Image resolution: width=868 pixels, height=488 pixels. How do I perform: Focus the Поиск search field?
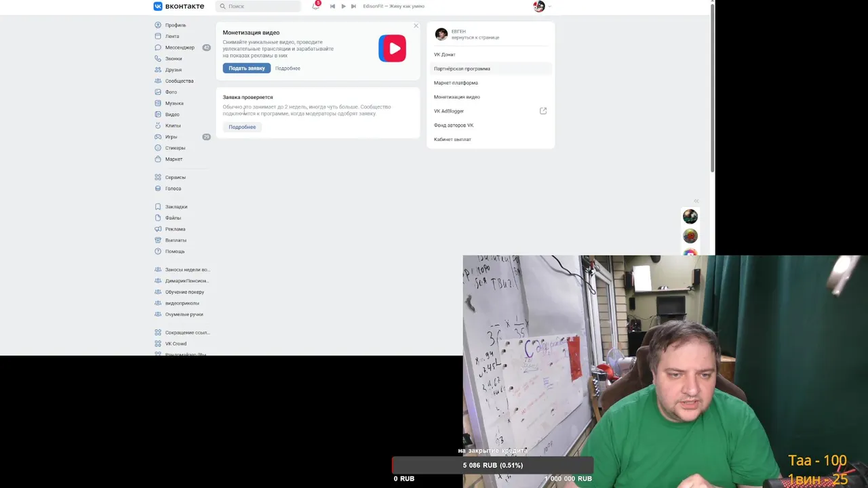(258, 6)
